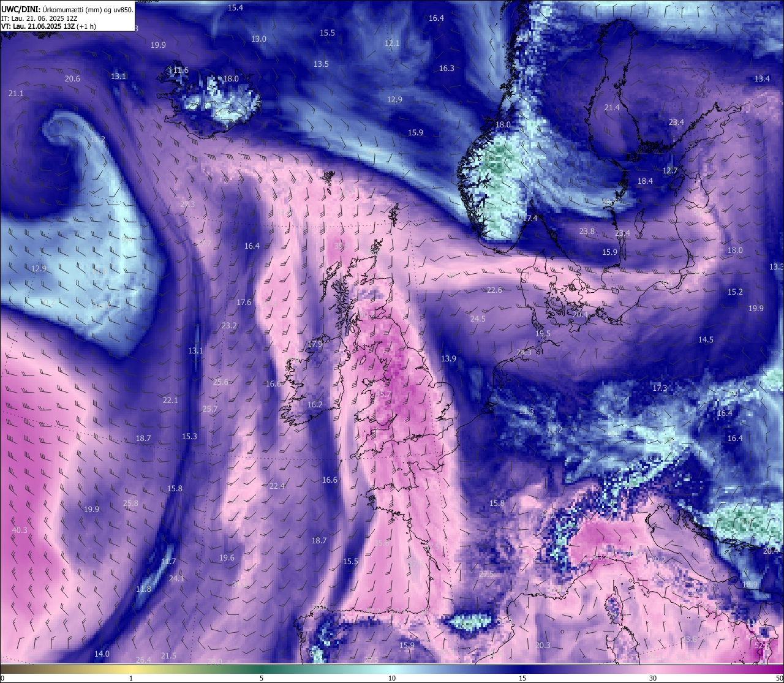Click the 25.8 value label
The image size is (784, 683).
[130, 503]
